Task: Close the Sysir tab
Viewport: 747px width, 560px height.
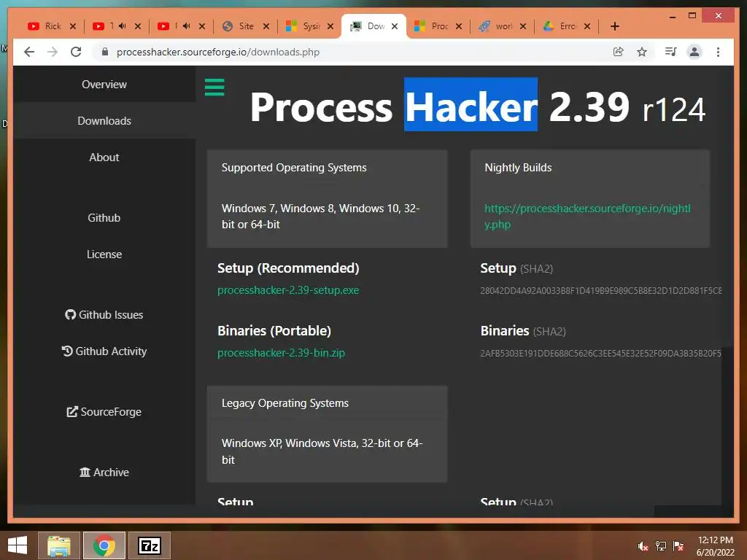Action: tap(330, 26)
